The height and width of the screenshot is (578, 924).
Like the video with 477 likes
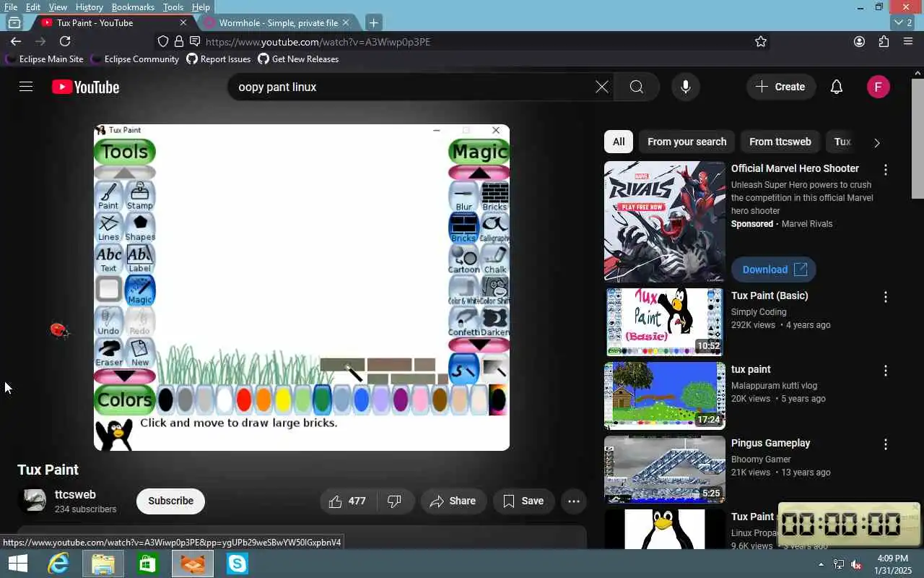tap(347, 501)
